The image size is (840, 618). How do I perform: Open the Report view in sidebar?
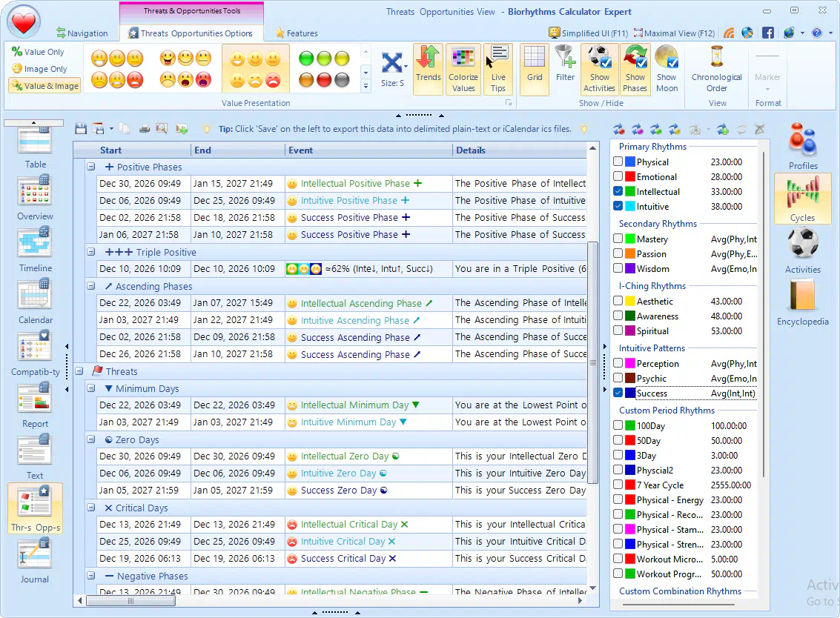click(x=35, y=406)
